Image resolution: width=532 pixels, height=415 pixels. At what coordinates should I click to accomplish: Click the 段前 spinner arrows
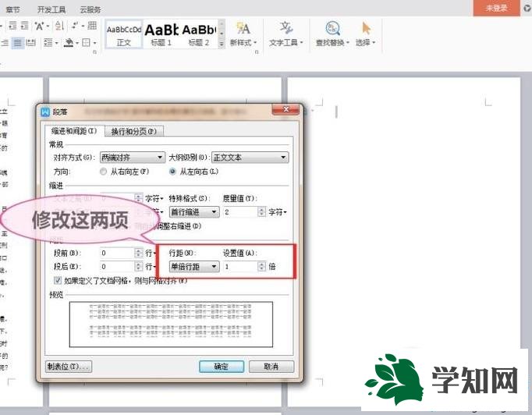point(138,254)
